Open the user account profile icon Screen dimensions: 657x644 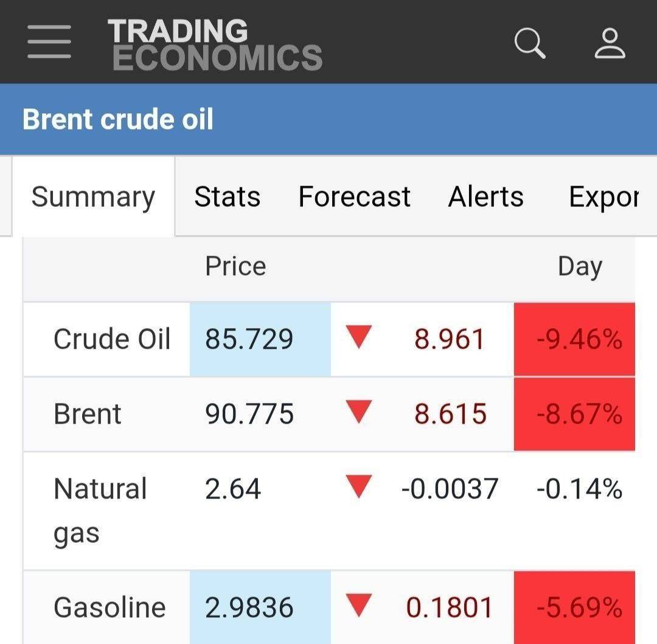[610, 43]
